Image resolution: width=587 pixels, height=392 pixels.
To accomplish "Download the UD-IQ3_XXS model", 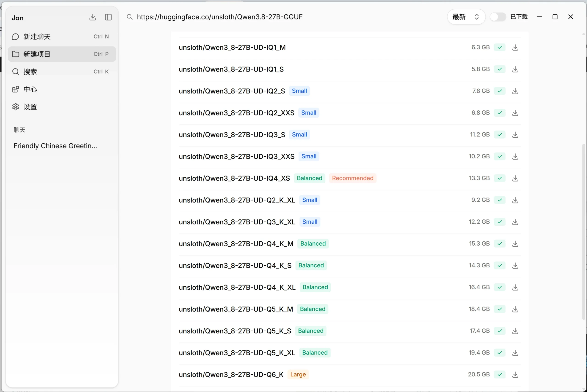I will (x=515, y=156).
